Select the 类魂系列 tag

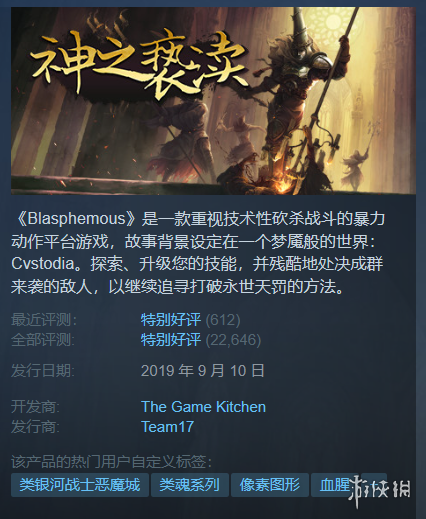click(x=190, y=485)
